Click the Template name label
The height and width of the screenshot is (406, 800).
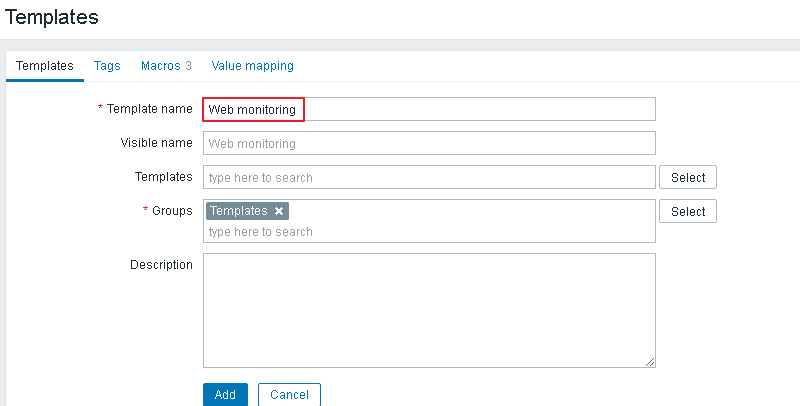149,109
